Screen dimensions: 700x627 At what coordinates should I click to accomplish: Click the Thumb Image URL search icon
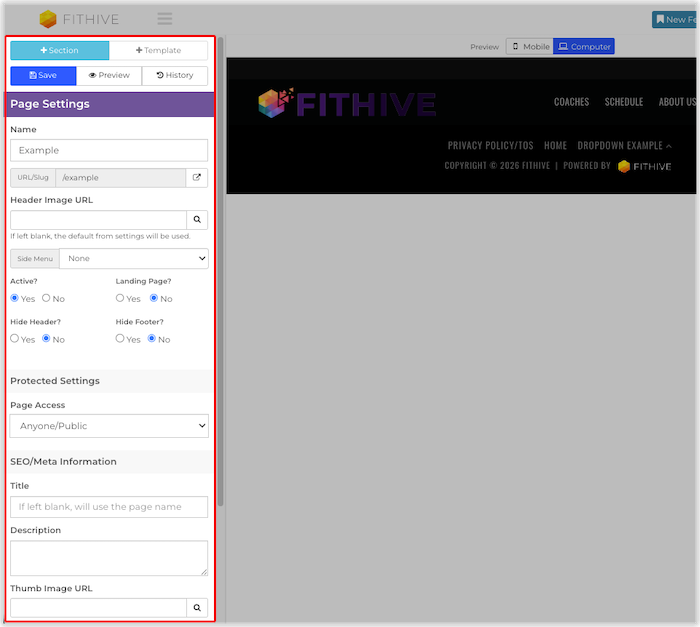coord(197,607)
